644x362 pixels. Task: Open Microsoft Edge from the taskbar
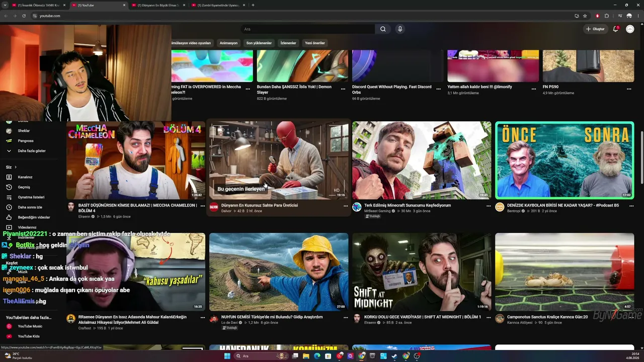(317, 356)
